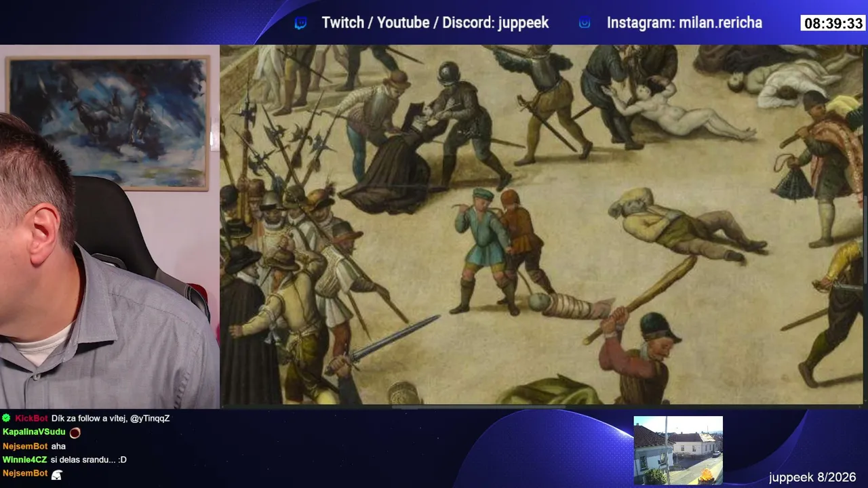Click the 'Dík za follow a vítej, @yTinqqZ' message
868x488 pixels.
[x=111, y=418]
